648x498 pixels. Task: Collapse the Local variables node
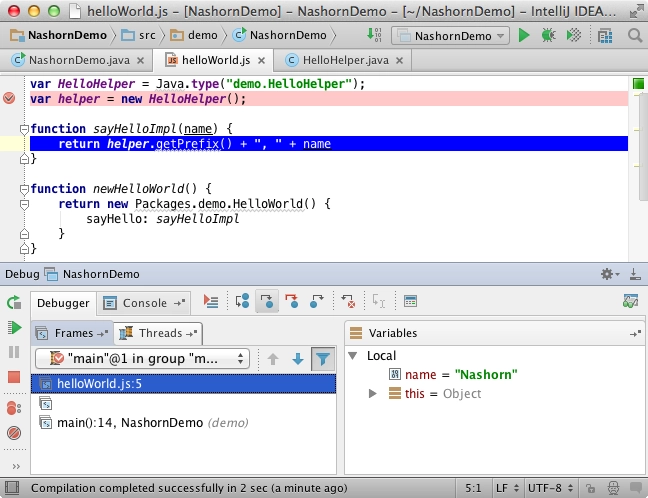(353, 355)
